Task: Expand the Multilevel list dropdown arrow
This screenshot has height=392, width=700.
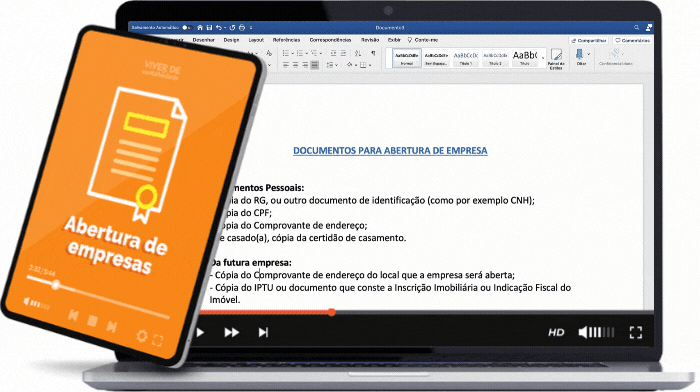Action: [x=321, y=54]
